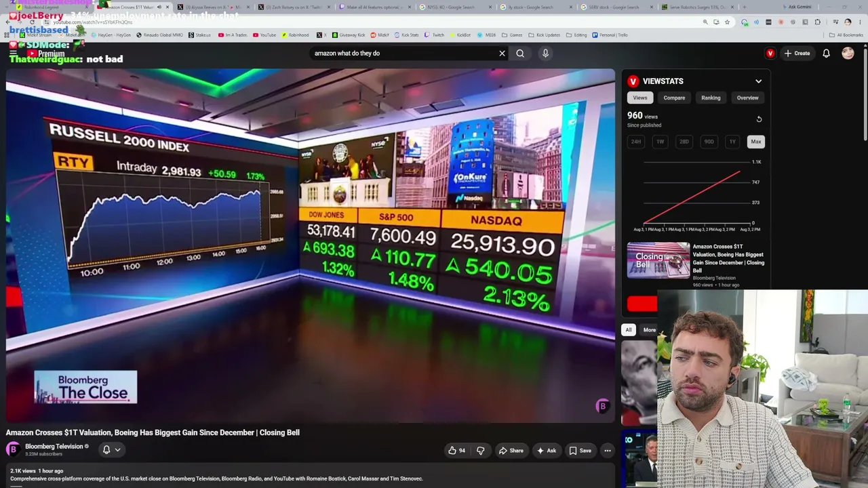Open the Editing bookmarks folder
This screenshot has width=868, height=488.
[x=576, y=35]
